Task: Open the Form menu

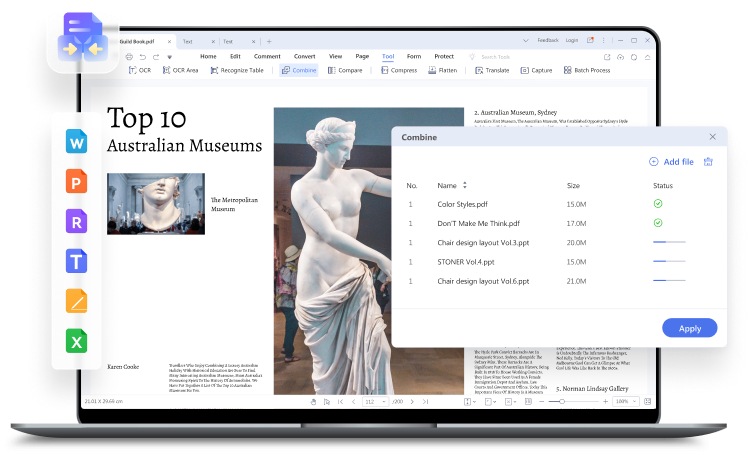Action: pyautogui.click(x=414, y=57)
